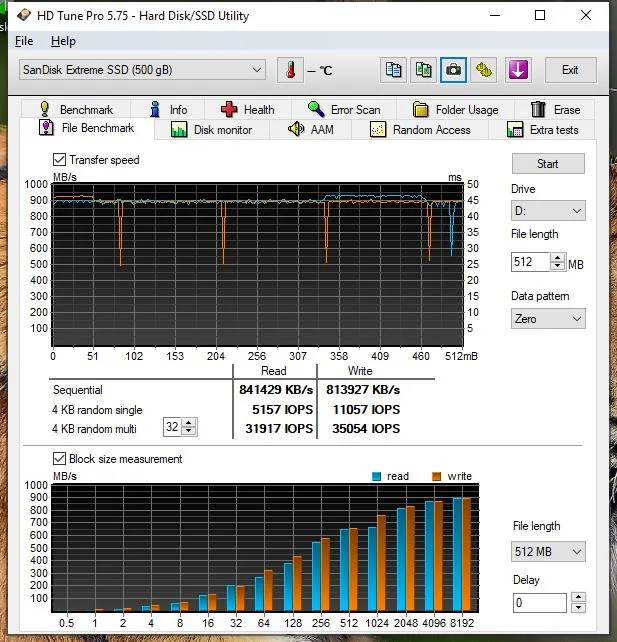
Task: Toggle the Block size measurement checkbox
Action: pos(59,459)
